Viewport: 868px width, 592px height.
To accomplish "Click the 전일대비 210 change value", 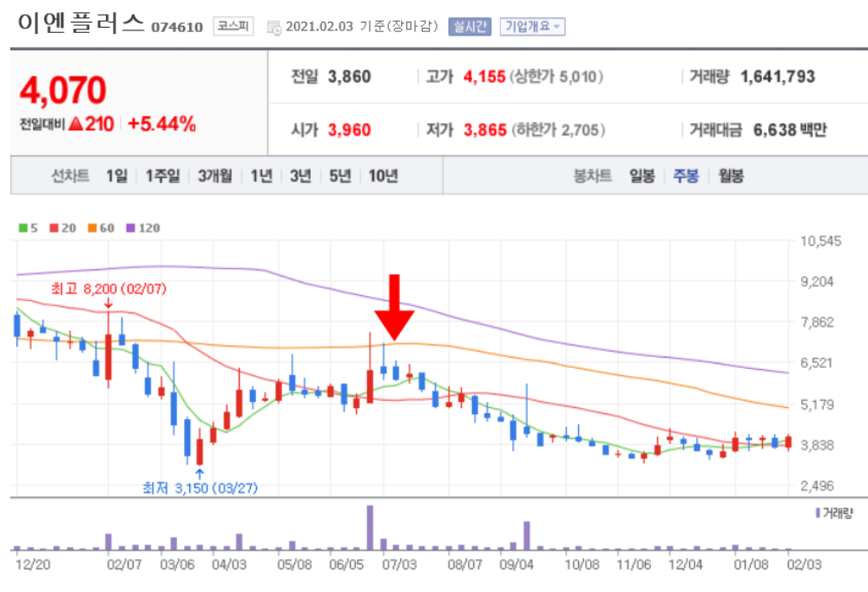I will tap(91, 124).
